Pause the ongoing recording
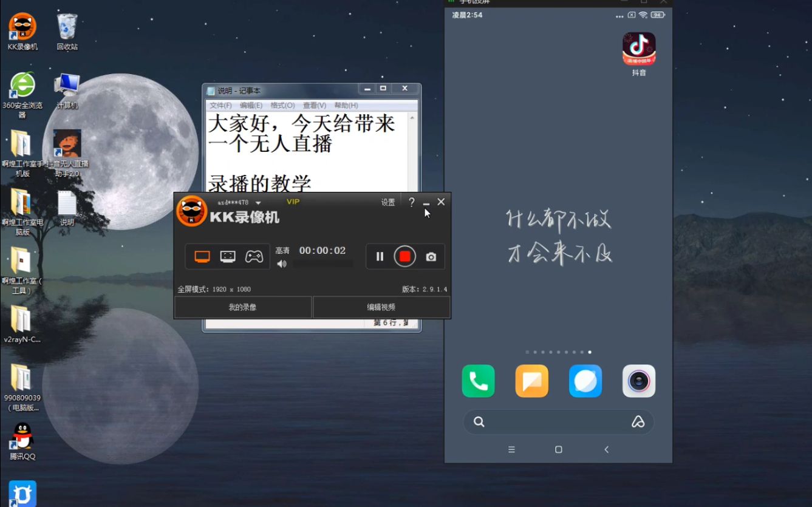The width and height of the screenshot is (812, 507). 378,256
